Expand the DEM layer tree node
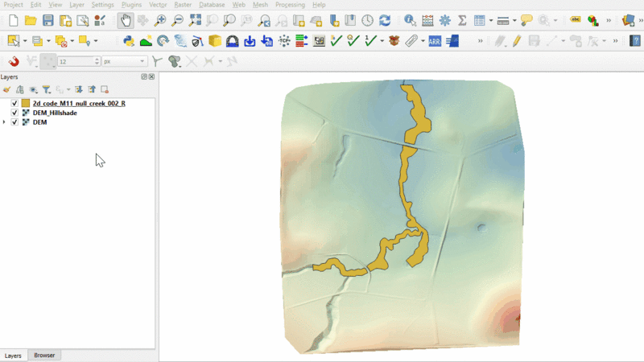This screenshot has width=644, height=362. click(5, 122)
